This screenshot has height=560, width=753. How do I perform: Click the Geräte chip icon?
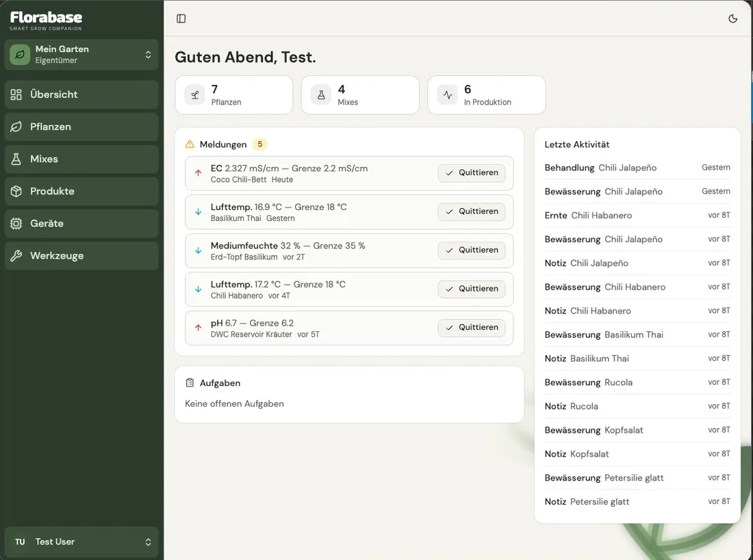(16, 223)
